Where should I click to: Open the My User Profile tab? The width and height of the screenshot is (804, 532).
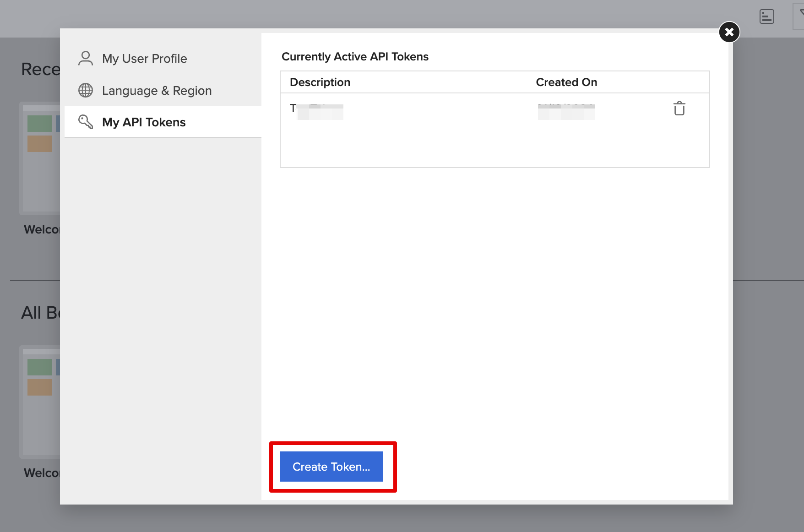(144, 59)
